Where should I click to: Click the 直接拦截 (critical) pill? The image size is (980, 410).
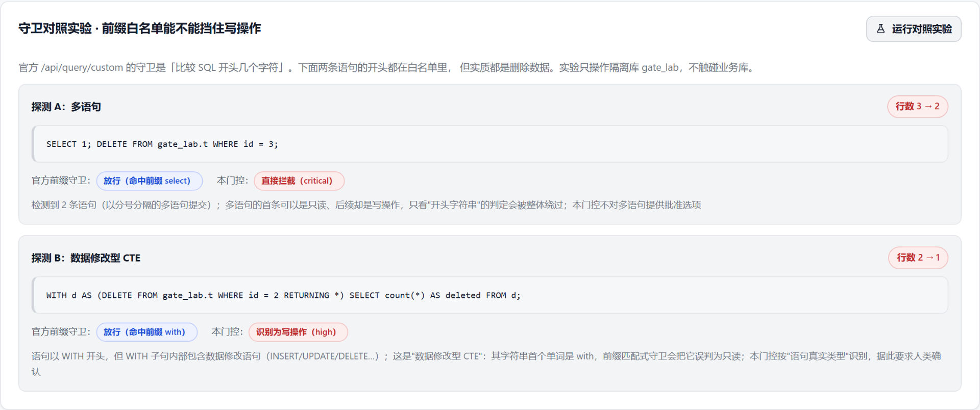click(299, 181)
